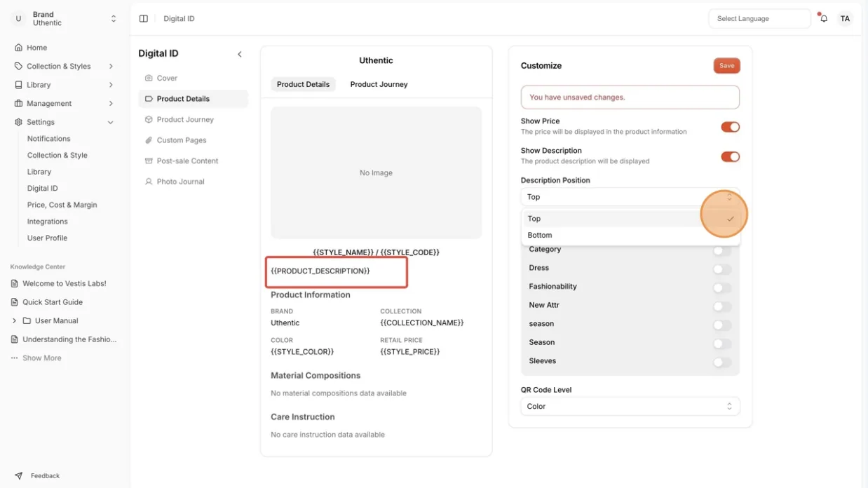Enable the New Attr switch
This screenshot has height=488, width=868.
721,306
